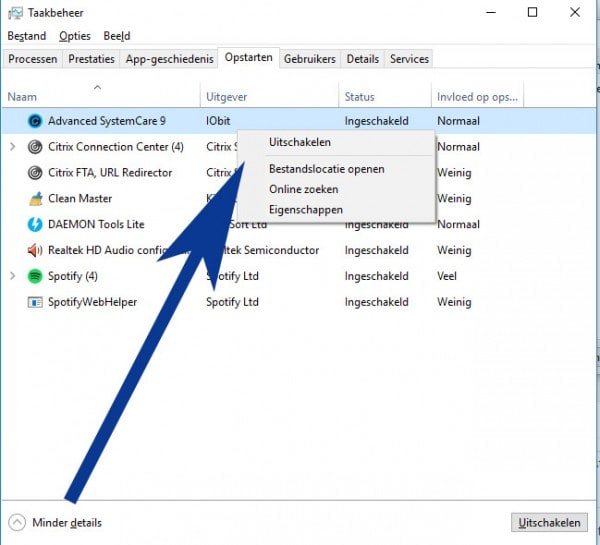
Task: Select the Citrix FTA, URL Redirector name
Action: click(110, 173)
